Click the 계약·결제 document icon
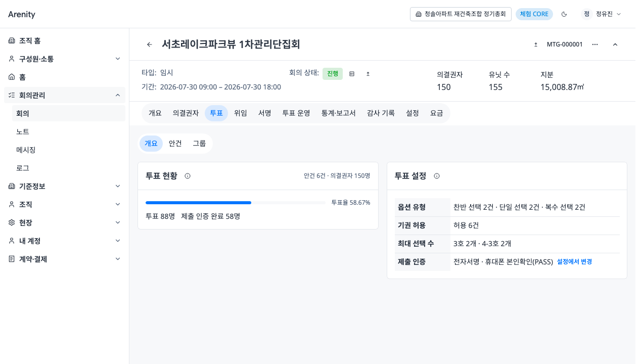 (x=12, y=259)
